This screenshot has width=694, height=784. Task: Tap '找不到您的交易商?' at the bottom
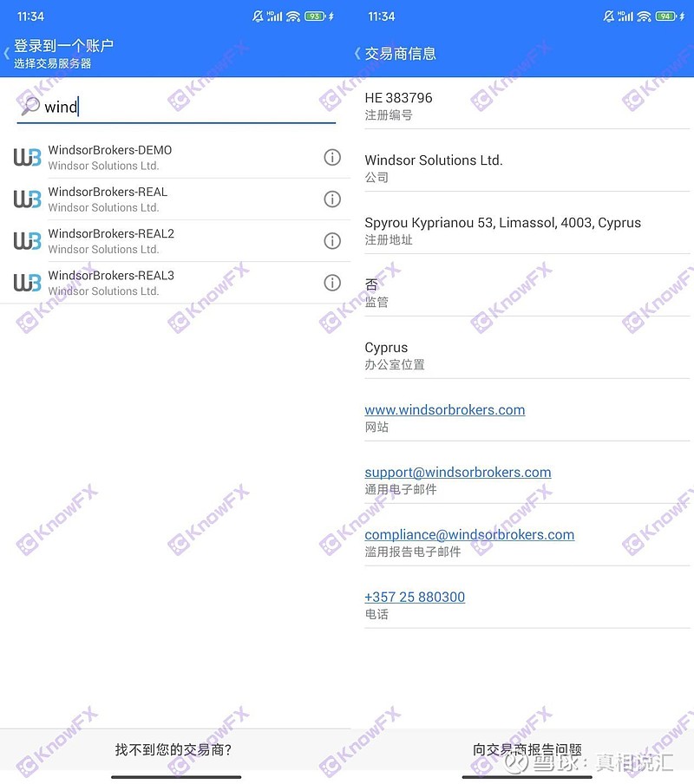[173, 749]
